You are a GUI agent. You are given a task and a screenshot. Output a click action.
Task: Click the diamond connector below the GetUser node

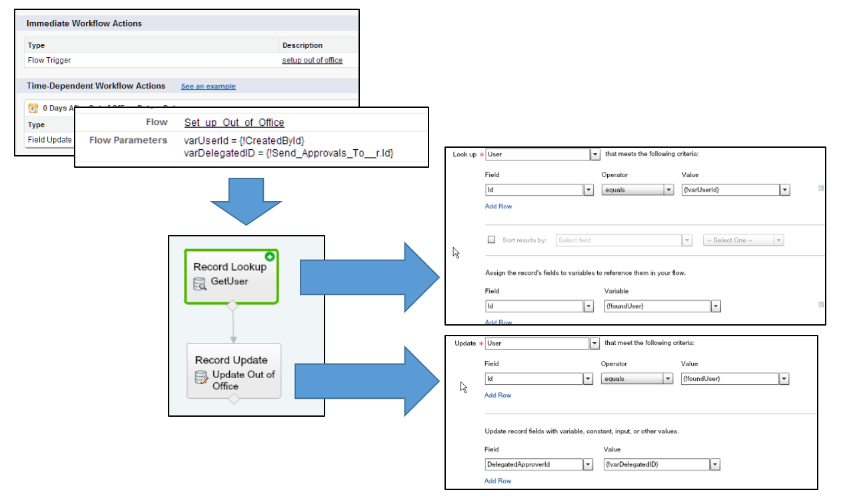[232, 306]
